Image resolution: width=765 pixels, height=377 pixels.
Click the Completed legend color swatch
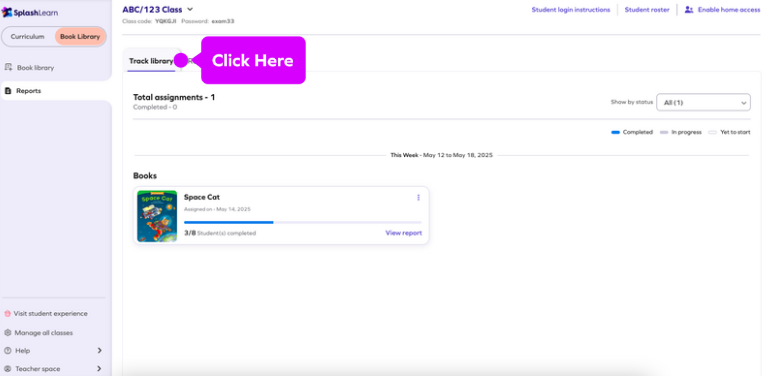point(615,132)
